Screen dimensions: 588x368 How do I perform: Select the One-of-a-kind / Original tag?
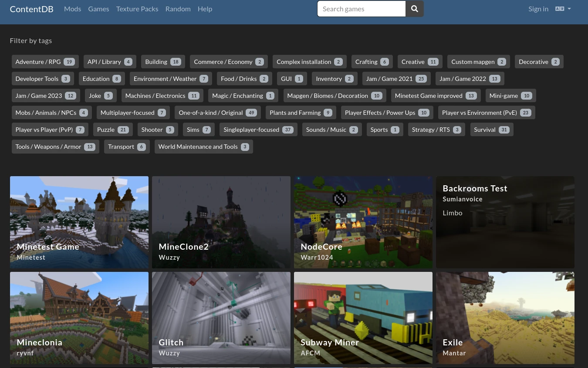217,113
